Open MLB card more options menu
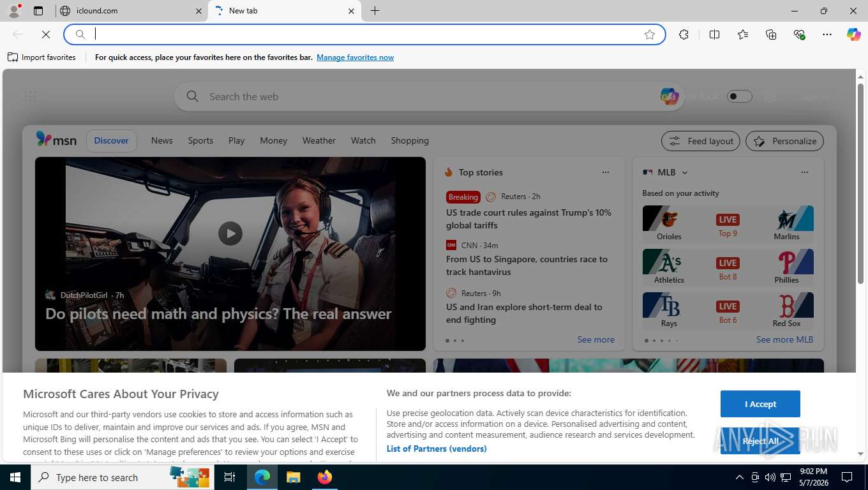The height and width of the screenshot is (490, 868). (x=805, y=172)
